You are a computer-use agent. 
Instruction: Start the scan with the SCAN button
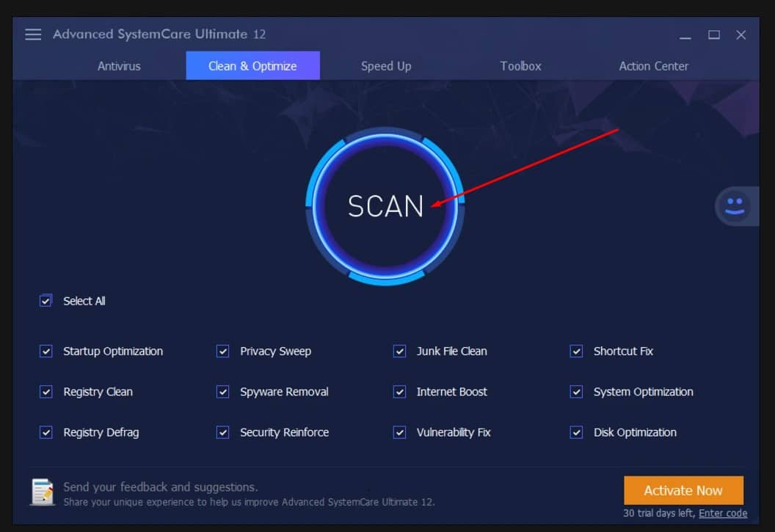pos(385,206)
